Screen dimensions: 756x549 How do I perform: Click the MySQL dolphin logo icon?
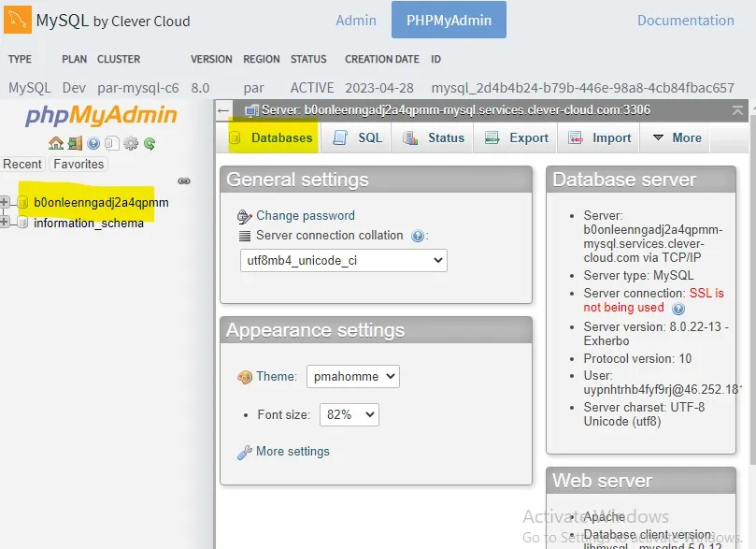pos(18,20)
